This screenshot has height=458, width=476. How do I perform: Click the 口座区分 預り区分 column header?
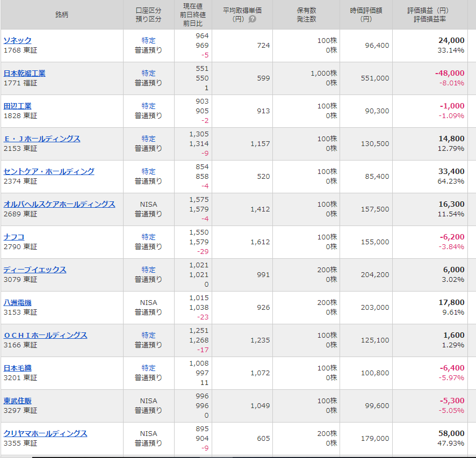[149, 14]
